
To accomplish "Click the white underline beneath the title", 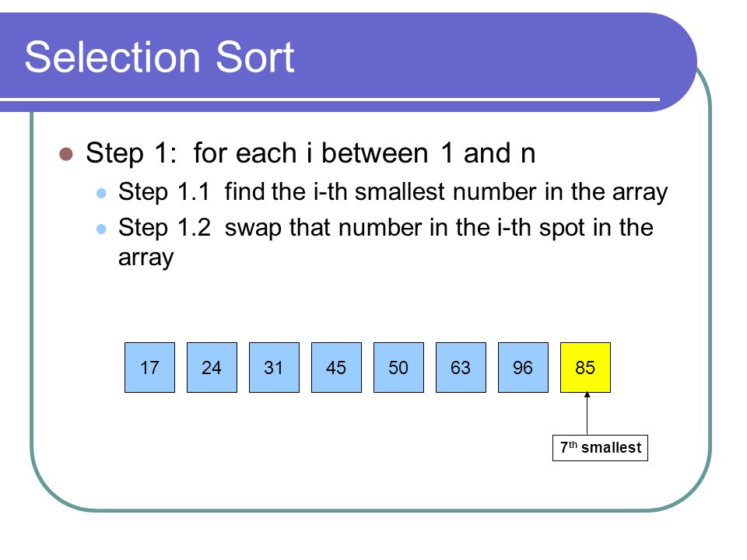I will tap(330, 100).
